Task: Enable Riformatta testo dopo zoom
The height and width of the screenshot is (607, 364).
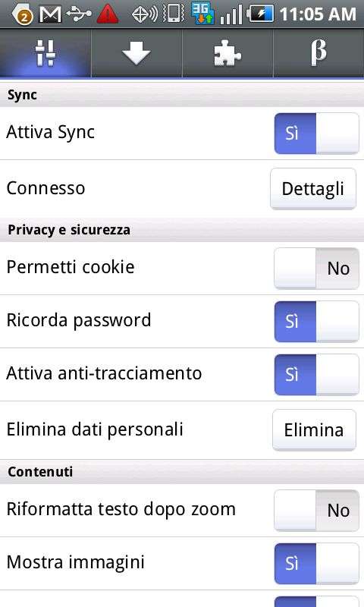Action: coord(316,510)
